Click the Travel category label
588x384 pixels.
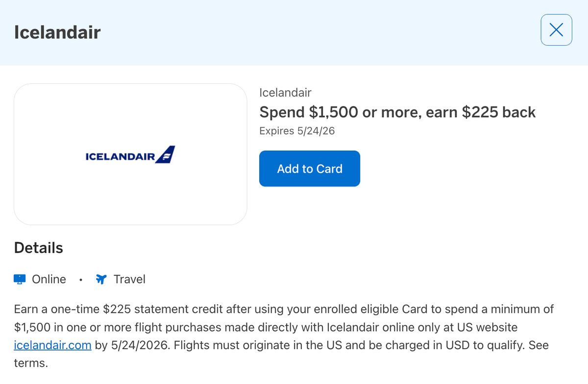(x=129, y=279)
